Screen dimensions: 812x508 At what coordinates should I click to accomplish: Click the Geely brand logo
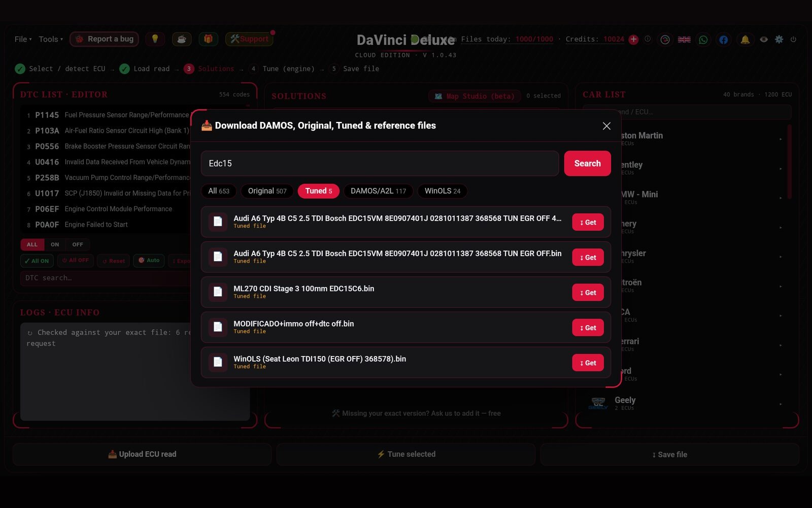coord(598,403)
